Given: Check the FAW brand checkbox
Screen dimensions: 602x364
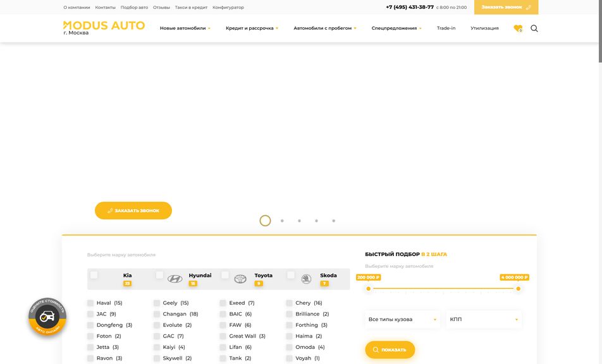Looking at the screenshot, I should pos(223,325).
